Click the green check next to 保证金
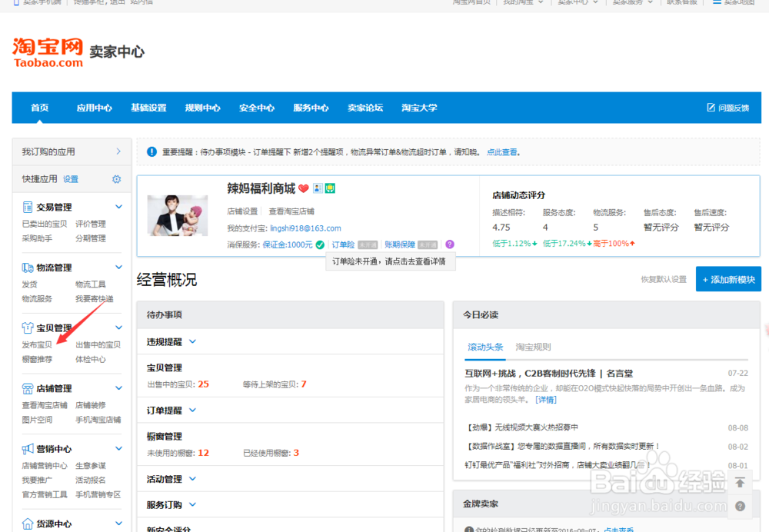The height and width of the screenshot is (532, 769). click(x=320, y=244)
